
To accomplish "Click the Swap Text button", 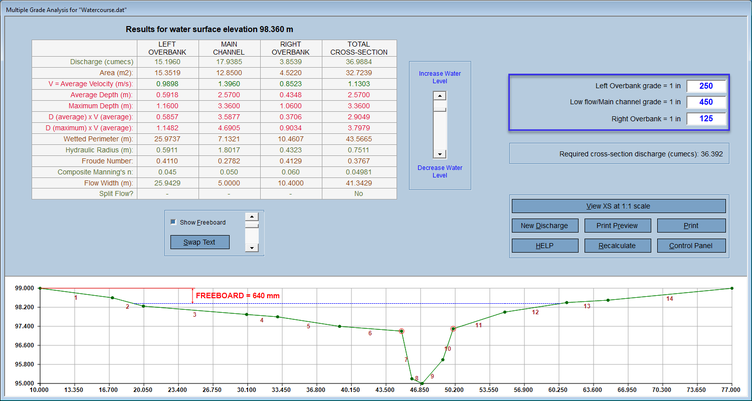I will pyautogui.click(x=200, y=242).
